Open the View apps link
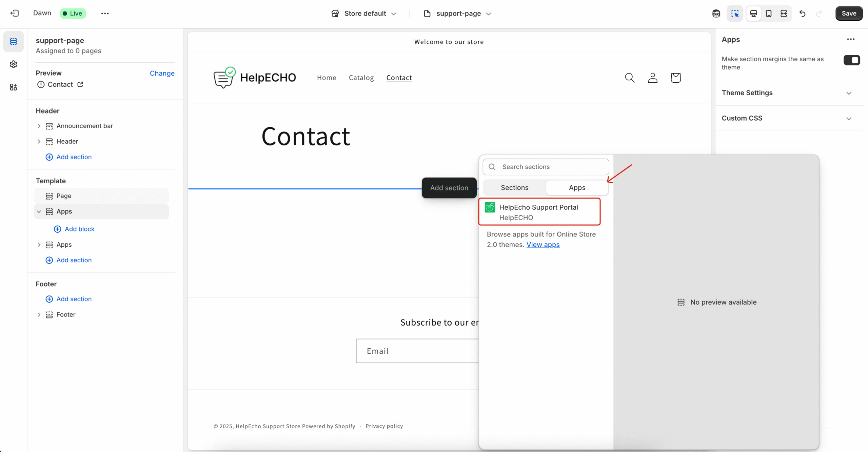Screen dimensions: 868x452 [543, 245]
